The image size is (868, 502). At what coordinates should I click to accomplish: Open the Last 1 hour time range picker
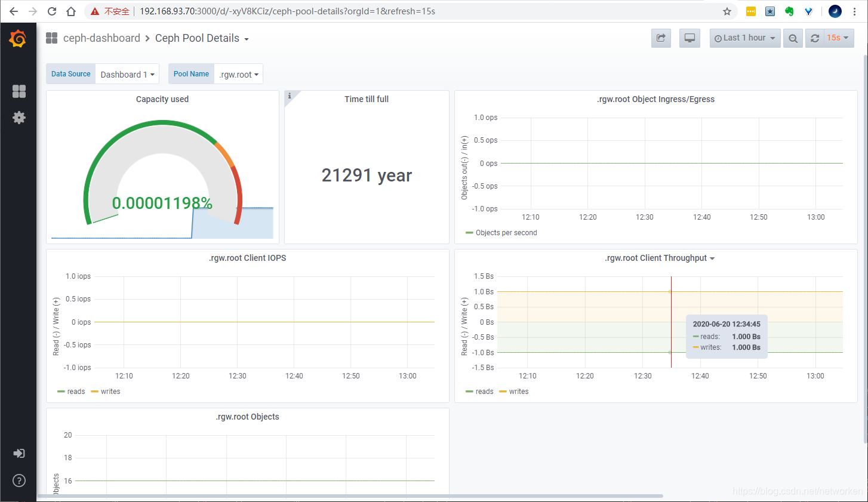[745, 38]
